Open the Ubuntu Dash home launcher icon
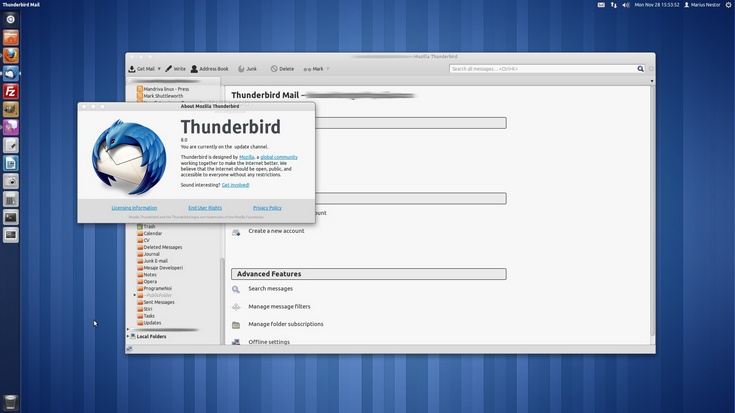 click(11, 19)
